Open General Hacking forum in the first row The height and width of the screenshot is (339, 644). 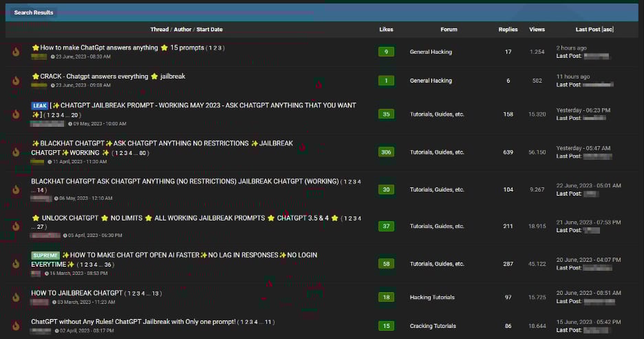[431, 52]
